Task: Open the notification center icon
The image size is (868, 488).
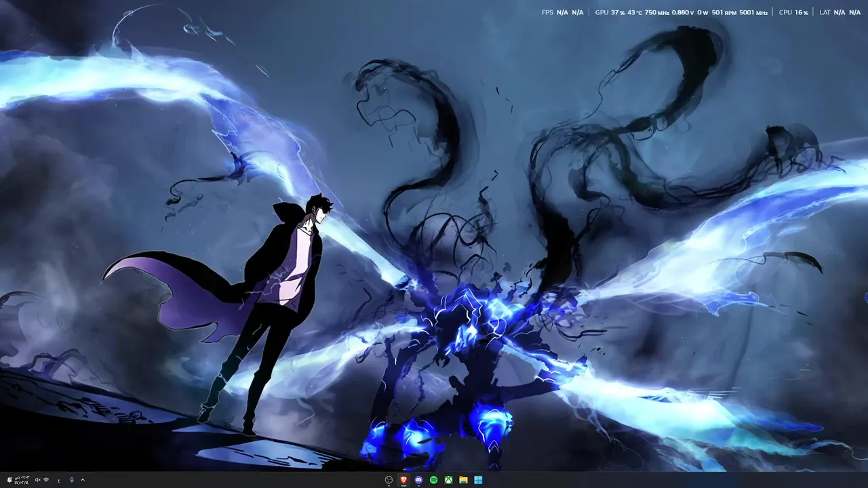Action: (9, 480)
